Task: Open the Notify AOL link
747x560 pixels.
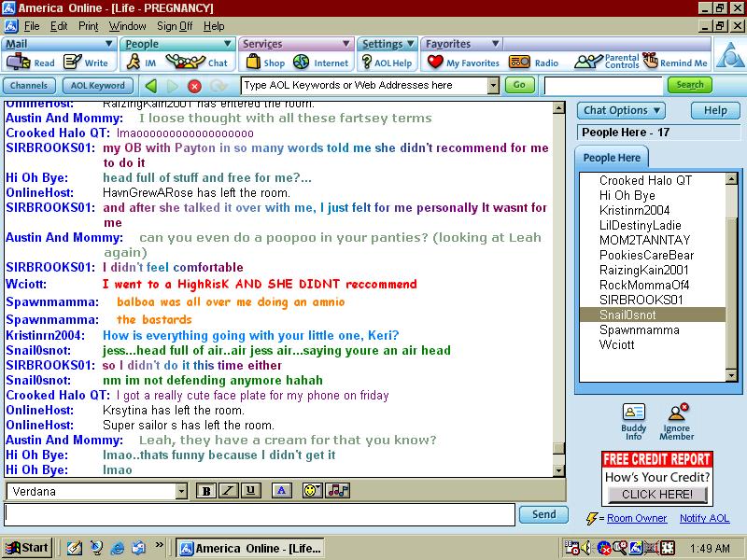Action: [705, 518]
